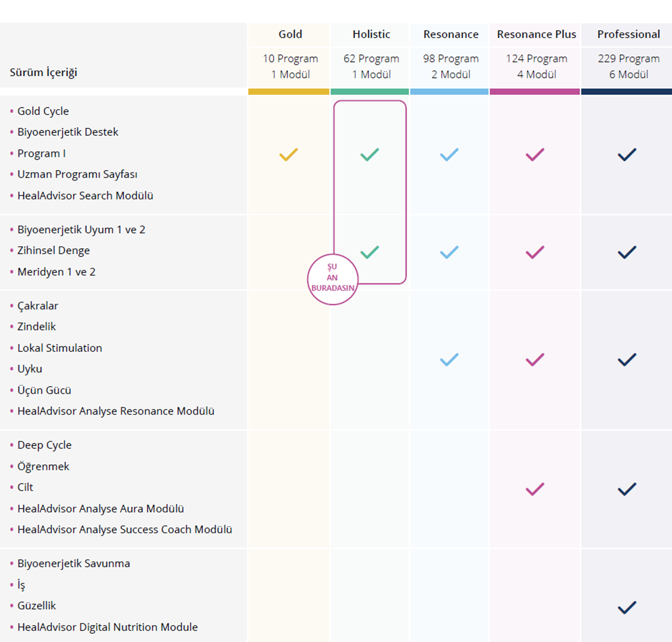The width and height of the screenshot is (672, 642).
Task: Click the yellow Gold Cycle checkmark
Action: click(289, 154)
